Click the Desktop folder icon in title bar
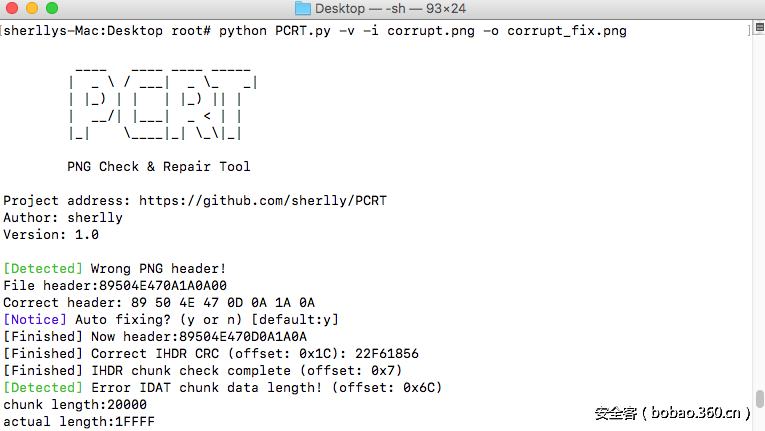 coord(303,9)
